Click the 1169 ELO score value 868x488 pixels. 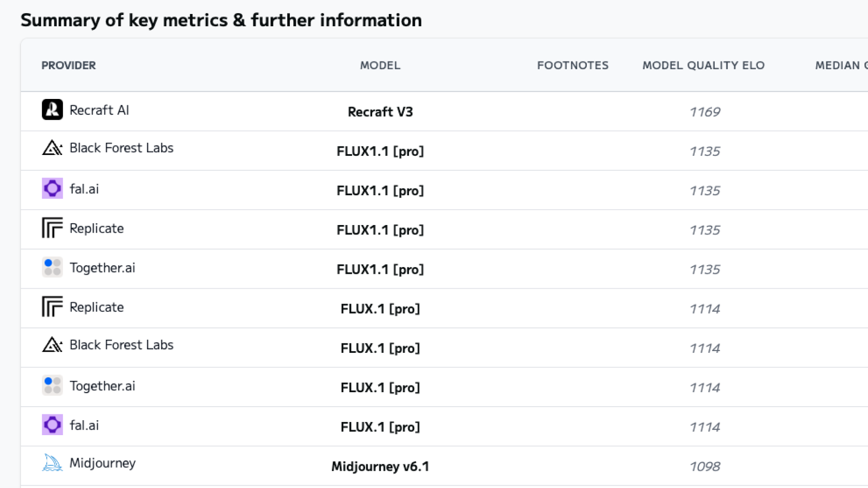click(704, 112)
